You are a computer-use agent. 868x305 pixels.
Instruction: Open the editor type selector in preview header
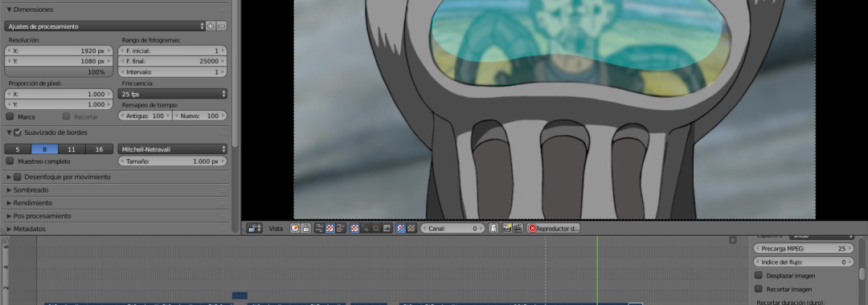click(255, 228)
